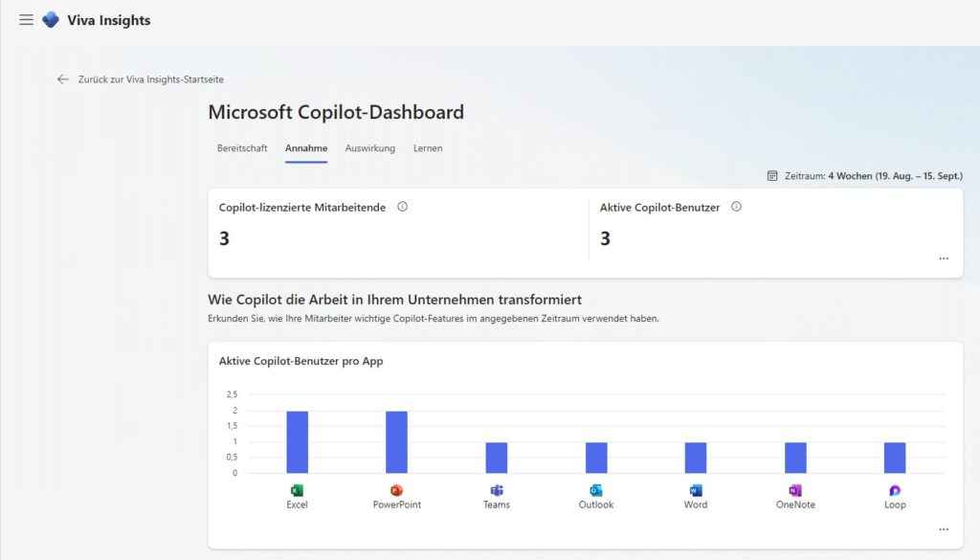Click the 1,5 axis value
Screen dimensions: 980x560
[x=232, y=426]
